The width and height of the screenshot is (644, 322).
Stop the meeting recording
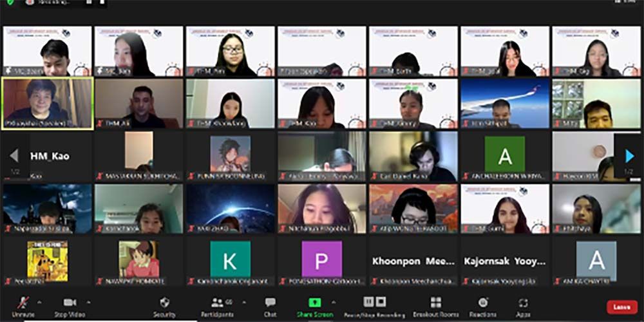pyautogui.click(x=381, y=301)
